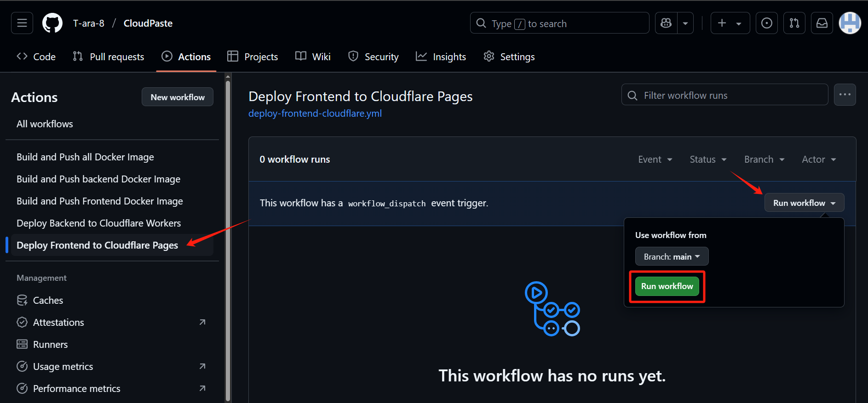
Task: Open the three-dot workflow options menu
Action: tap(845, 95)
